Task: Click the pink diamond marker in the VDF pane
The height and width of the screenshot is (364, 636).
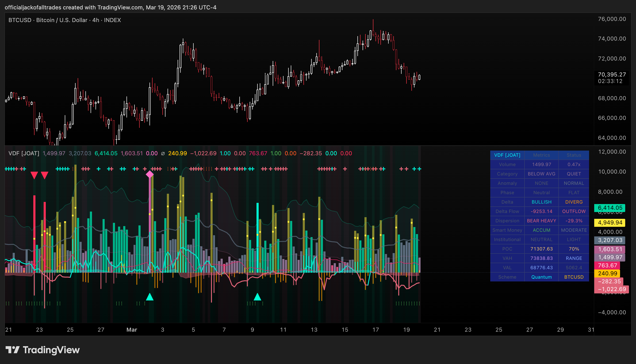Action: coord(149,174)
